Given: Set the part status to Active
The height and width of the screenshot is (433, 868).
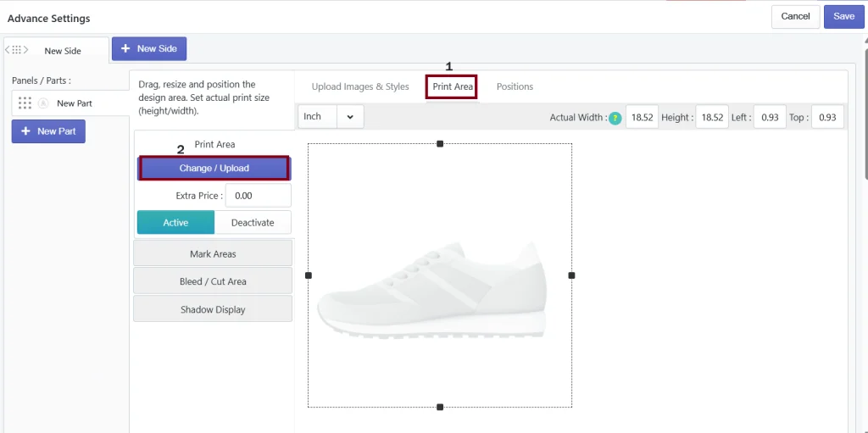Looking at the screenshot, I should tap(175, 223).
